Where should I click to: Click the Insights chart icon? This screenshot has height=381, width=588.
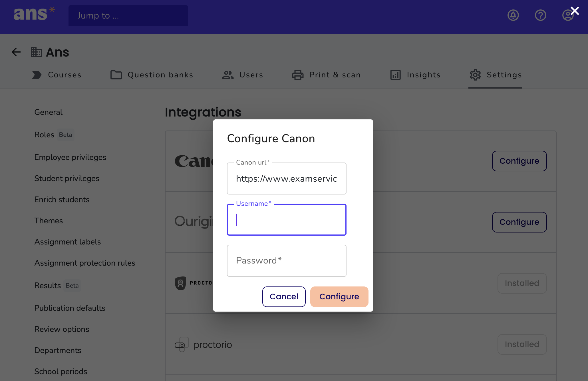[395, 75]
